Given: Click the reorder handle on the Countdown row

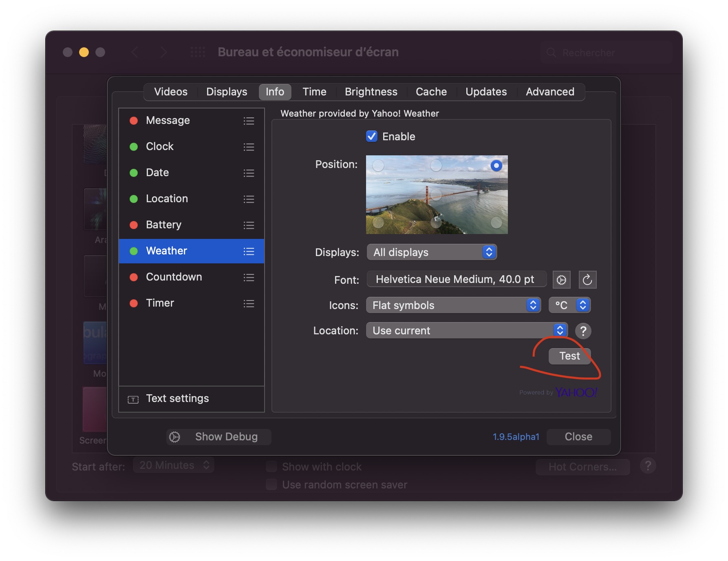Looking at the screenshot, I should click(249, 277).
